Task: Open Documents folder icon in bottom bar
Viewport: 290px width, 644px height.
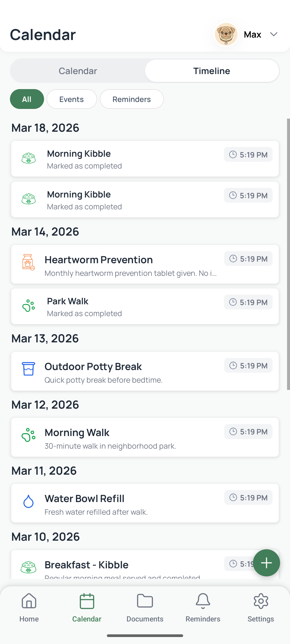Action: tap(145, 601)
